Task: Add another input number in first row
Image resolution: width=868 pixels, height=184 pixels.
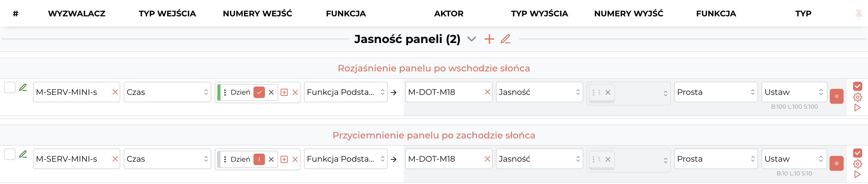Action: 284,92
